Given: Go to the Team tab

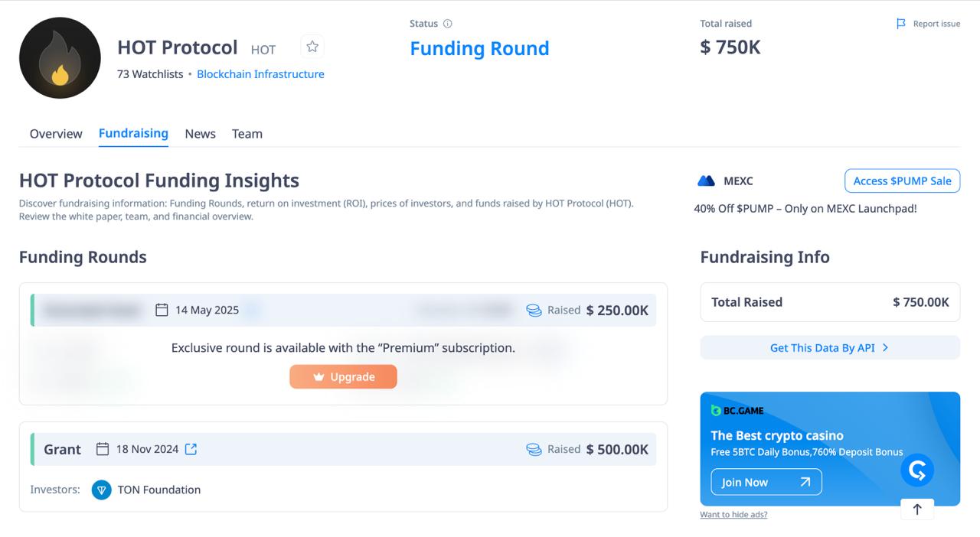Looking at the screenshot, I should pos(247,134).
